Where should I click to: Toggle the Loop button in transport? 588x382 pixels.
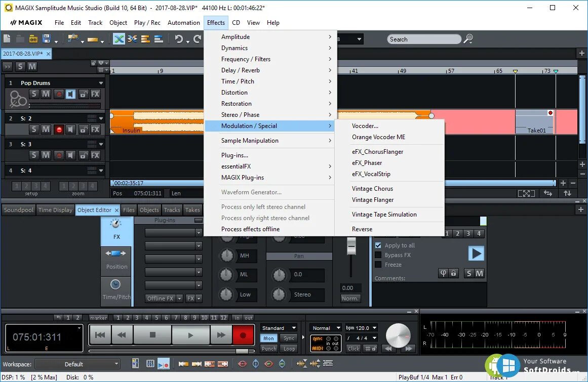[x=289, y=349]
